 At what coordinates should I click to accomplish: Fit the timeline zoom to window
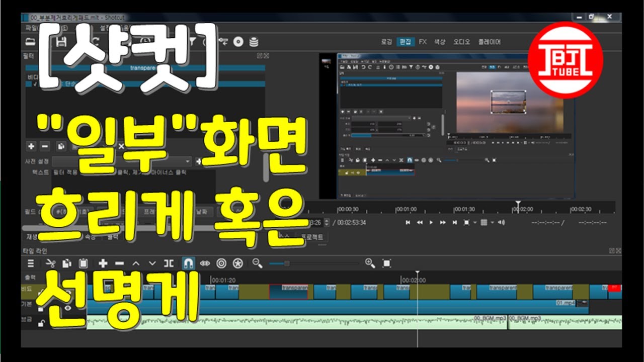[386, 263]
